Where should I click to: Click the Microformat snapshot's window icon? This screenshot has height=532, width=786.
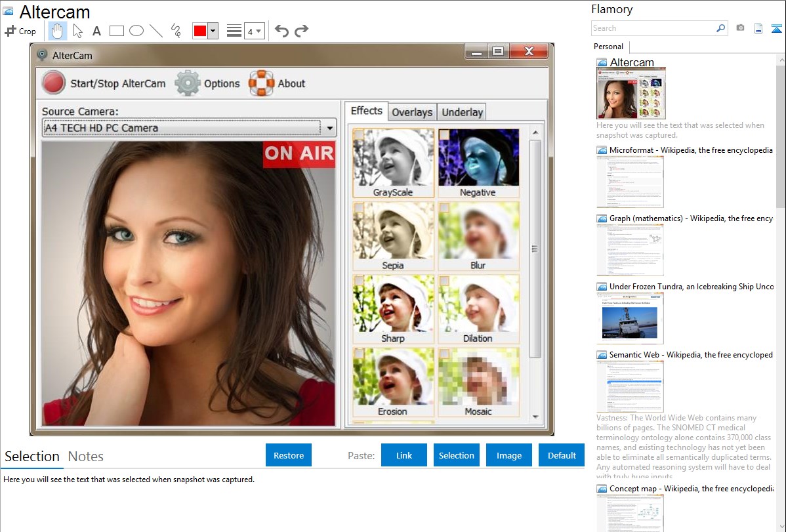click(602, 150)
